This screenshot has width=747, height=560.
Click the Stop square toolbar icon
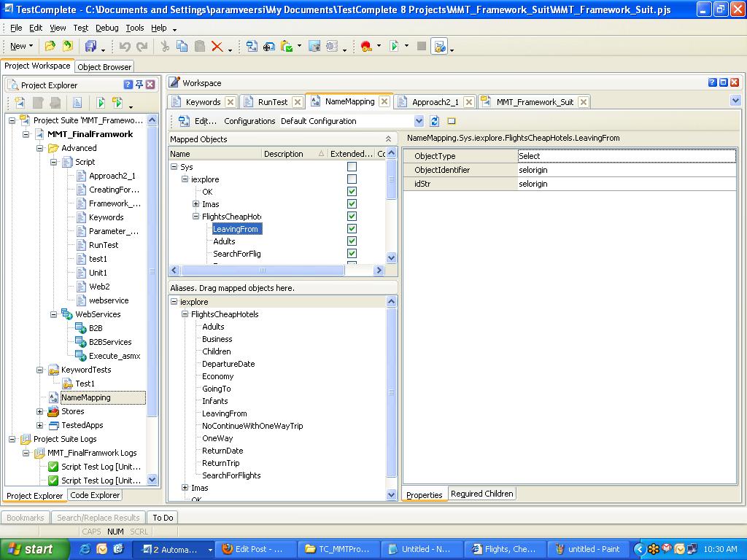421,46
